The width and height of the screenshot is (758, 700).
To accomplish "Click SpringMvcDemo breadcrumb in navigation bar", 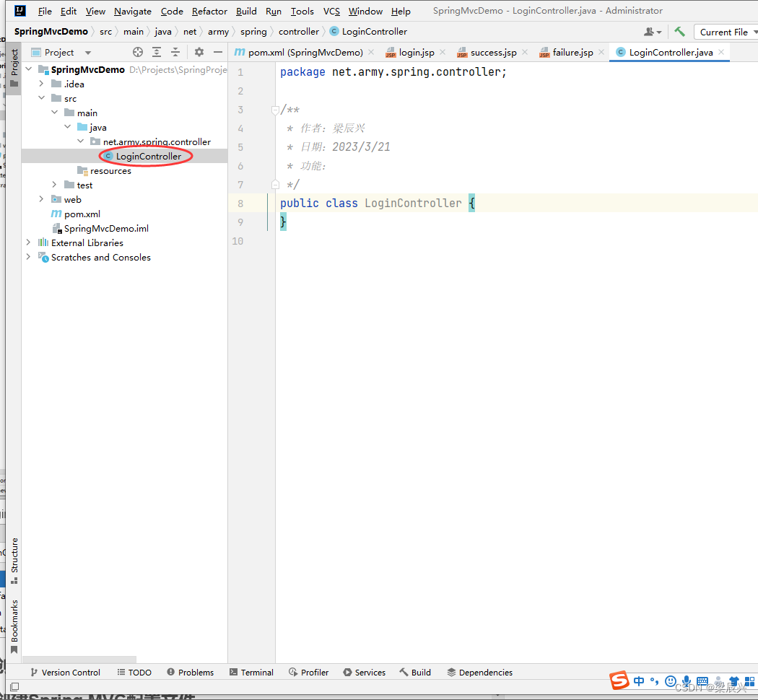I will click(x=51, y=32).
